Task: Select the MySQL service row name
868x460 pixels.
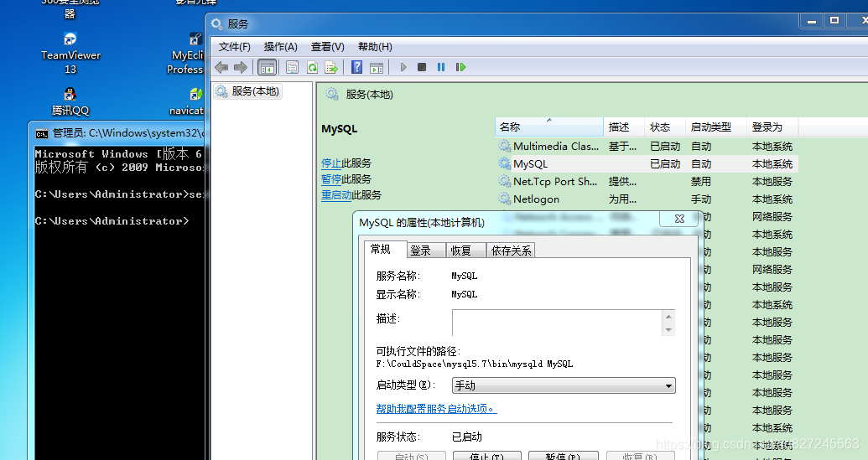Action: click(530, 163)
